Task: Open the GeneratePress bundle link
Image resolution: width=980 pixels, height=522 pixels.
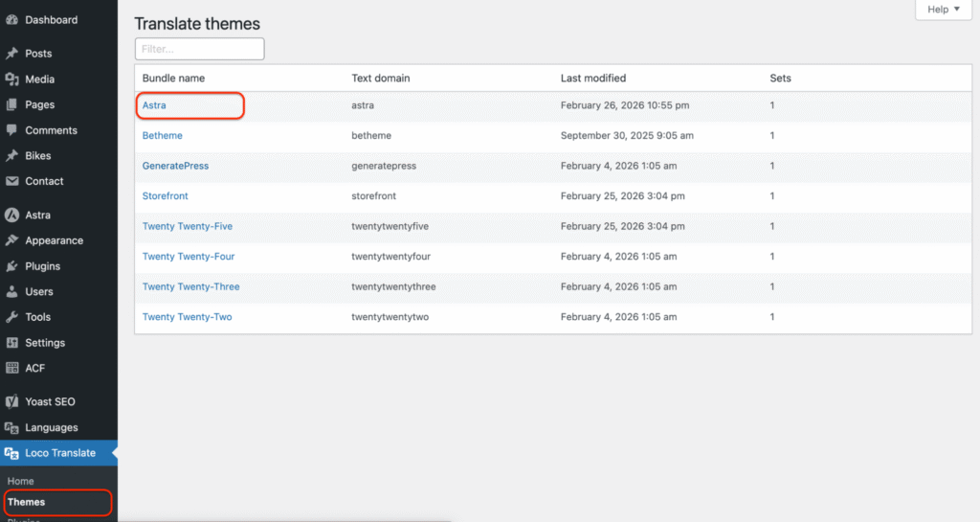Action: click(175, 166)
